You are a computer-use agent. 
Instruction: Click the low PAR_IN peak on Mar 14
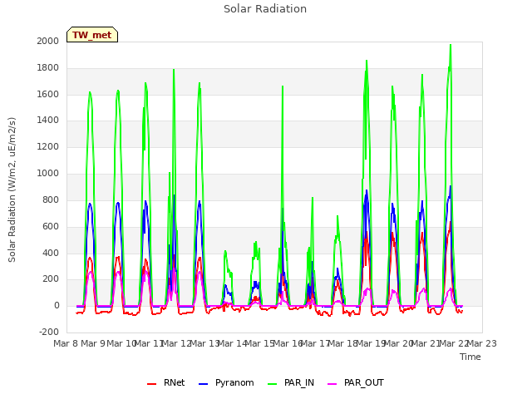(x=225, y=251)
